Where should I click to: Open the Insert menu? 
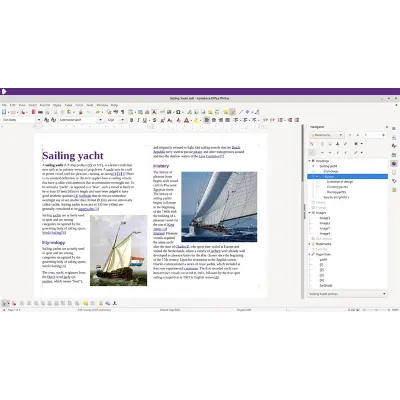pyautogui.click(x=33, y=105)
